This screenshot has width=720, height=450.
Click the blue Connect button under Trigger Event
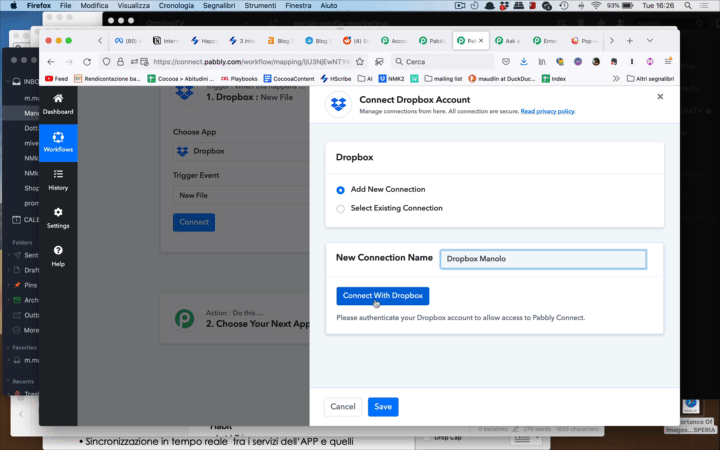pyautogui.click(x=194, y=222)
